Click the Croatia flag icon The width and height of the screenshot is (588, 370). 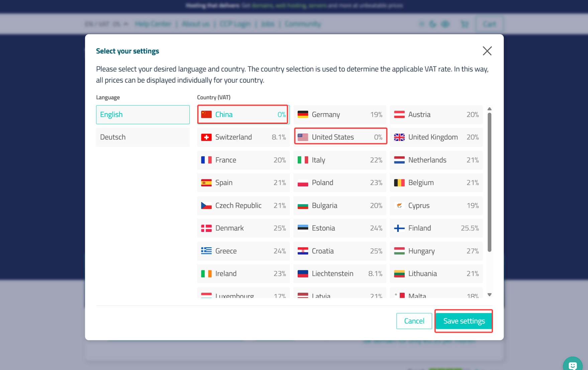[x=303, y=251]
